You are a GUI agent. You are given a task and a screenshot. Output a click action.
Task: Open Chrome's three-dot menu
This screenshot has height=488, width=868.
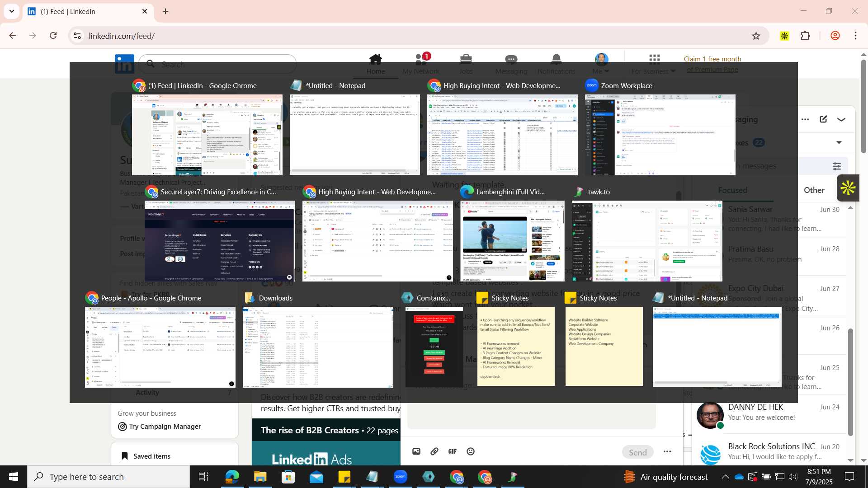(x=855, y=36)
